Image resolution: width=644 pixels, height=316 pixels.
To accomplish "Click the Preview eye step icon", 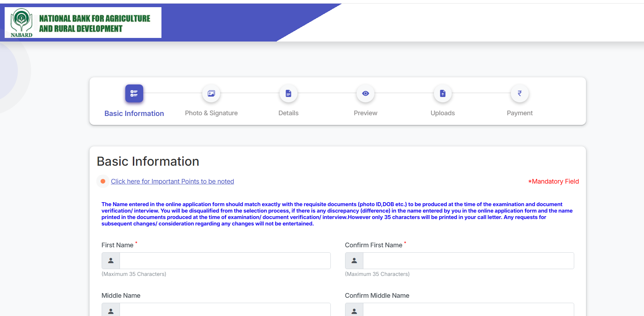I will (x=365, y=93).
